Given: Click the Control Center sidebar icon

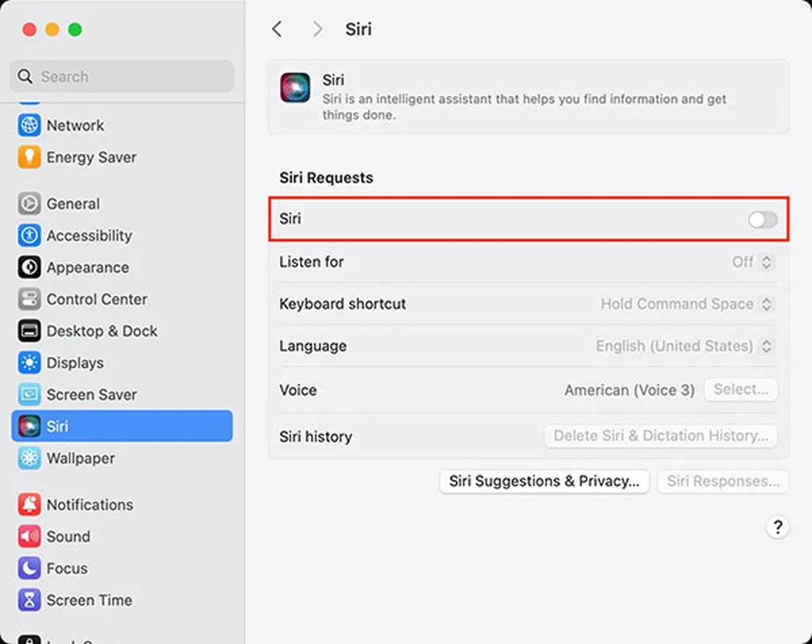Looking at the screenshot, I should [x=29, y=299].
